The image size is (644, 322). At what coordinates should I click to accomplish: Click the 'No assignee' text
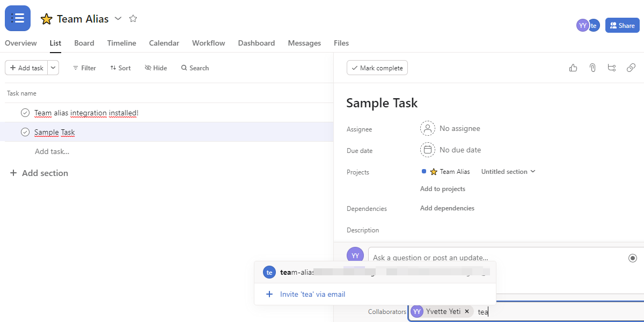460,128
